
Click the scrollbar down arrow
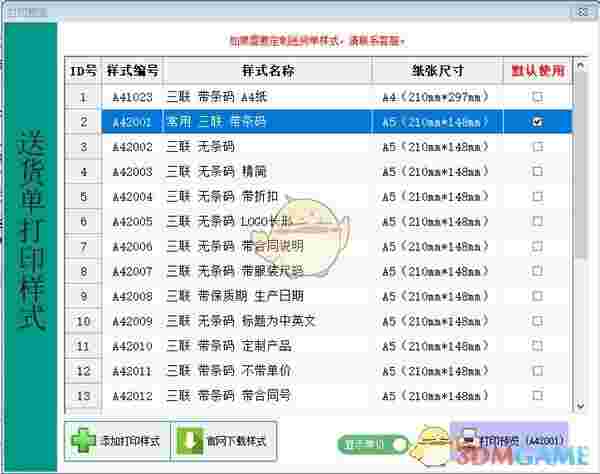(x=580, y=406)
